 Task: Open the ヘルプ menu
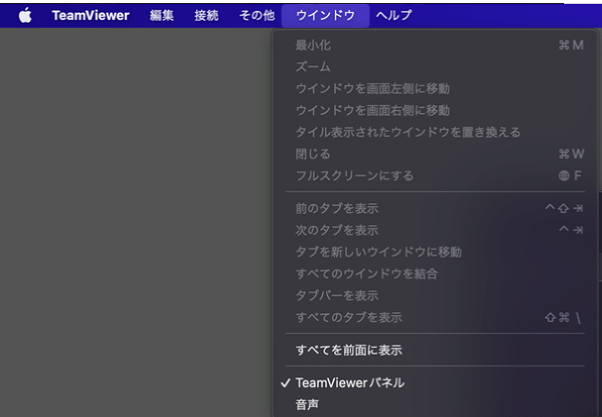394,16
